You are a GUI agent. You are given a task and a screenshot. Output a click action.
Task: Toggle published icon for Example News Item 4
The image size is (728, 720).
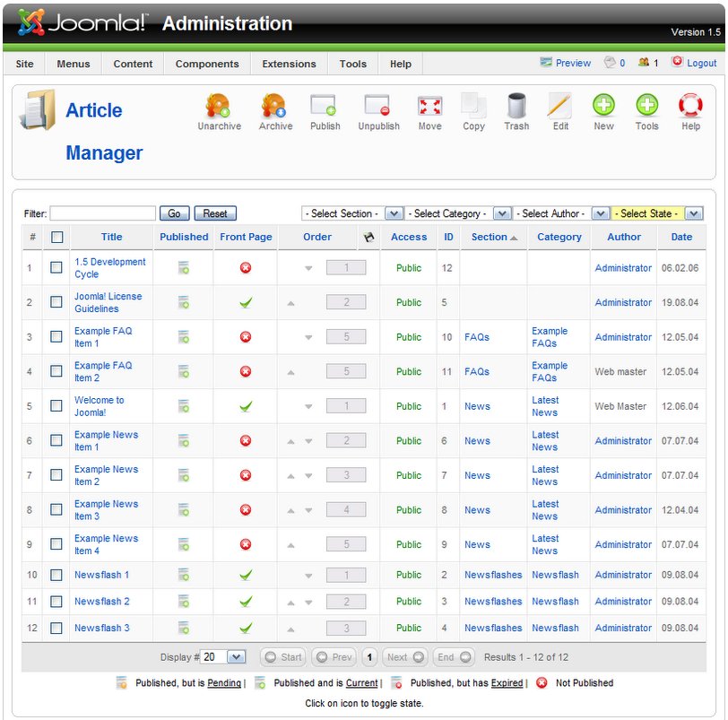pyautogui.click(x=184, y=544)
